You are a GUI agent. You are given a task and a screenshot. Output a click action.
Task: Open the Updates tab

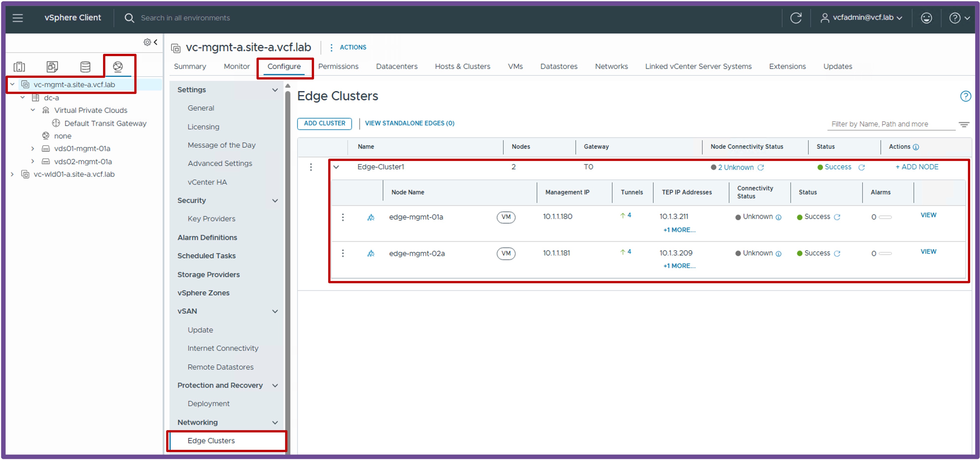click(x=838, y=66)
